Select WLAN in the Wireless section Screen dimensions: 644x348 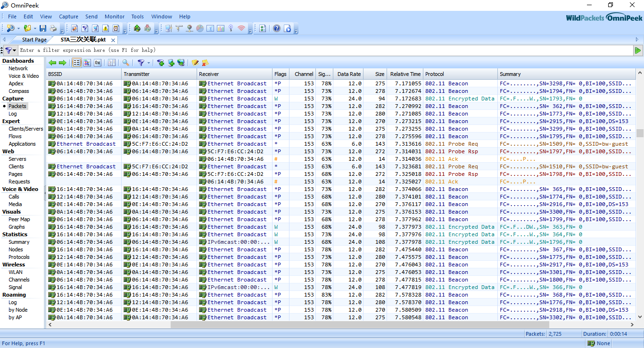click(x=15, y=272)
